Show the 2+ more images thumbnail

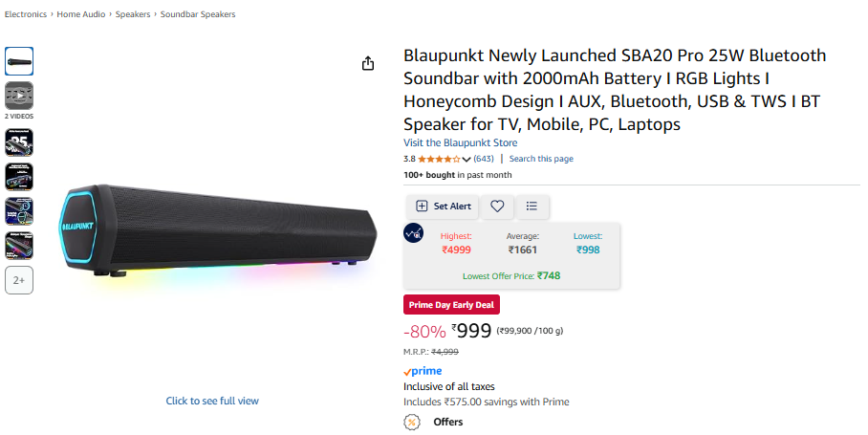click(19, 280)
